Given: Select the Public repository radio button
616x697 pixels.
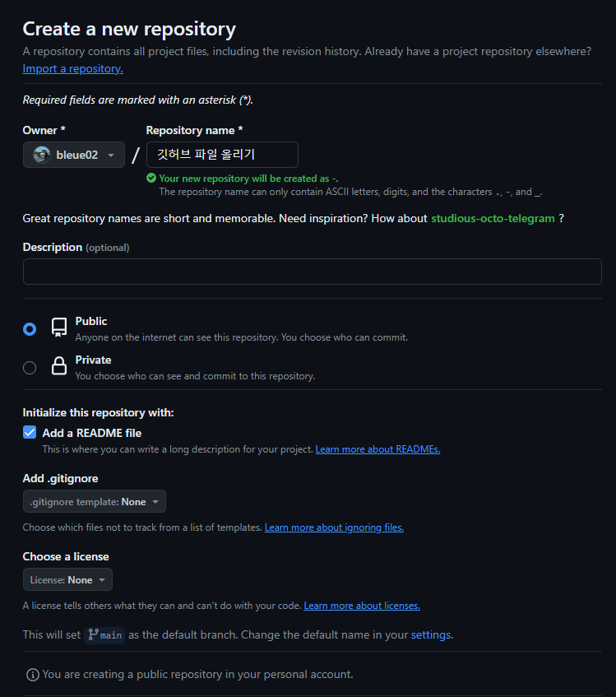Looking at the screenshot, I should (30, 328).
